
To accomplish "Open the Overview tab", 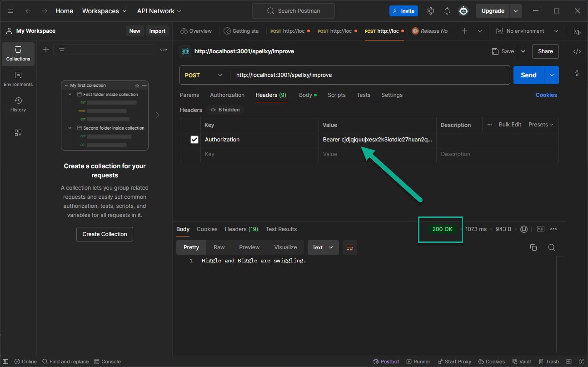I will tap(196, 31).
